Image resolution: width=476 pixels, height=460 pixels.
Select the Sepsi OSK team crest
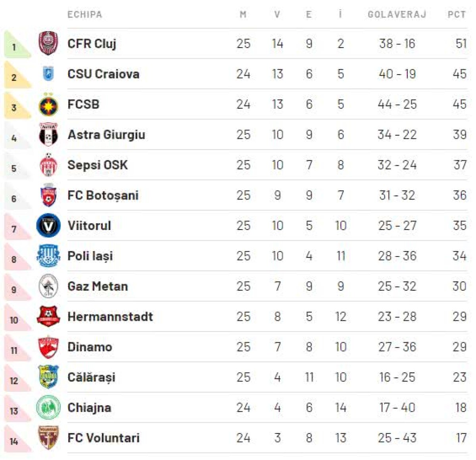click(x=48, y=165)
